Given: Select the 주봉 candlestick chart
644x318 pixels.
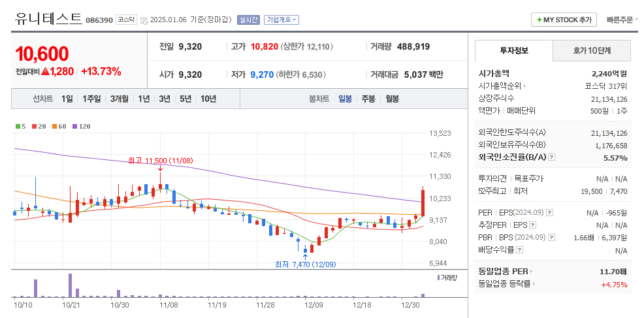Looking at the screenshot, I should pyautogui.click(x=368, y=99).
